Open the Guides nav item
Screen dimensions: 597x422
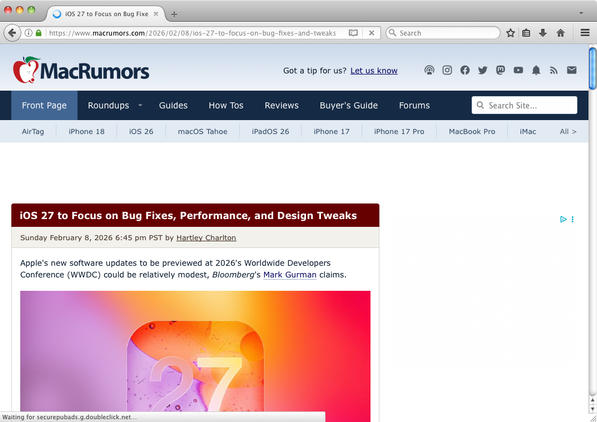pos(173,105)
